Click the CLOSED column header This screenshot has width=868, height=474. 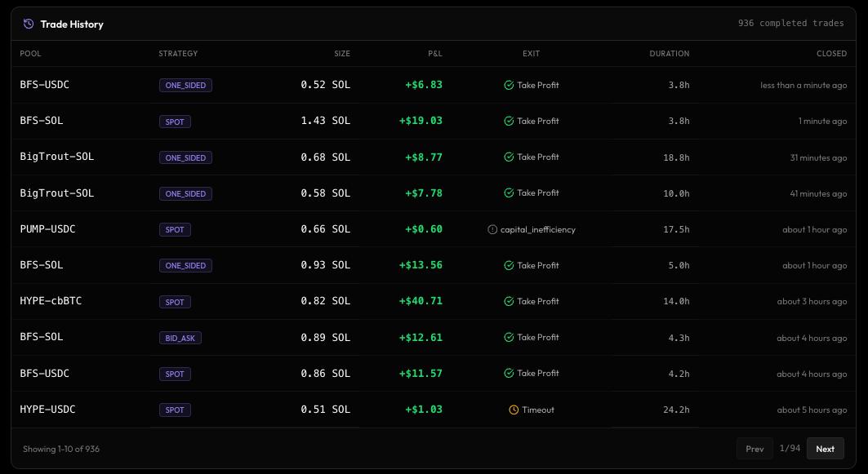[831, 54]
